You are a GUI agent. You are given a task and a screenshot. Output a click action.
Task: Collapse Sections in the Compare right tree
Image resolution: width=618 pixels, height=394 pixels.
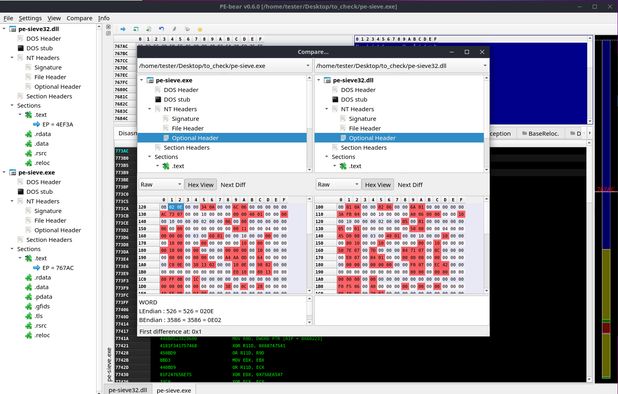point(327,157)
